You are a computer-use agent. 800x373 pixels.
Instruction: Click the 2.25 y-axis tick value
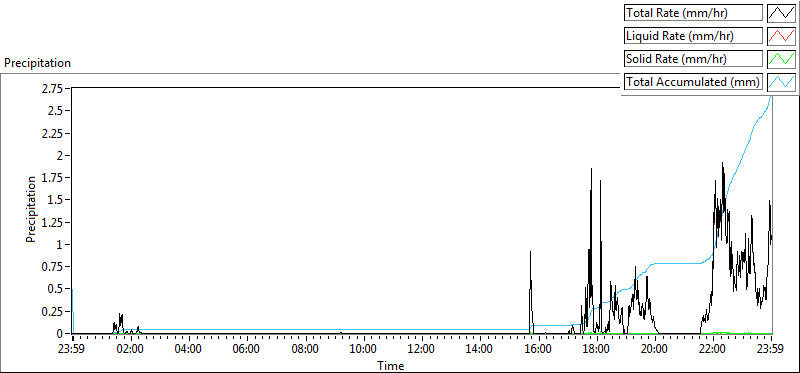[x=52, y=133]
